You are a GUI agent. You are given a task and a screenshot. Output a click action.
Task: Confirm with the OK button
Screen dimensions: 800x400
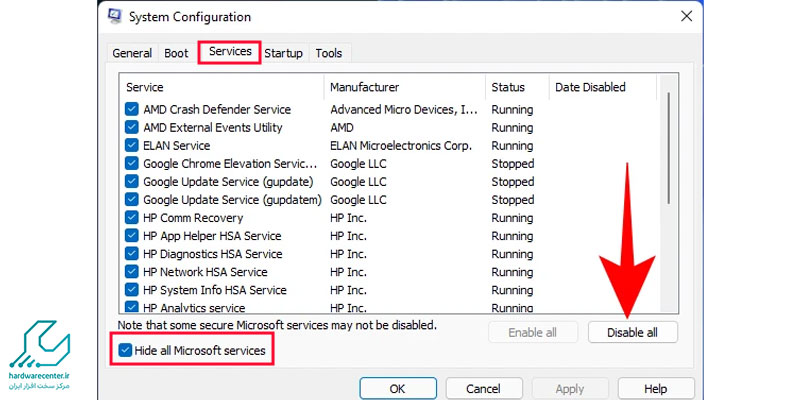pyautogui.click(x=397, y=389)
